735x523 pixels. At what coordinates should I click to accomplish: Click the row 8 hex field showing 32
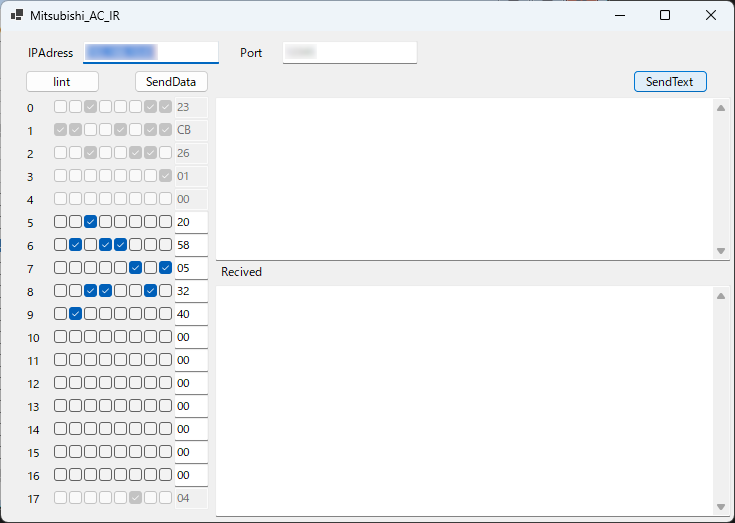pyautogui.click(x=191, y=291)
